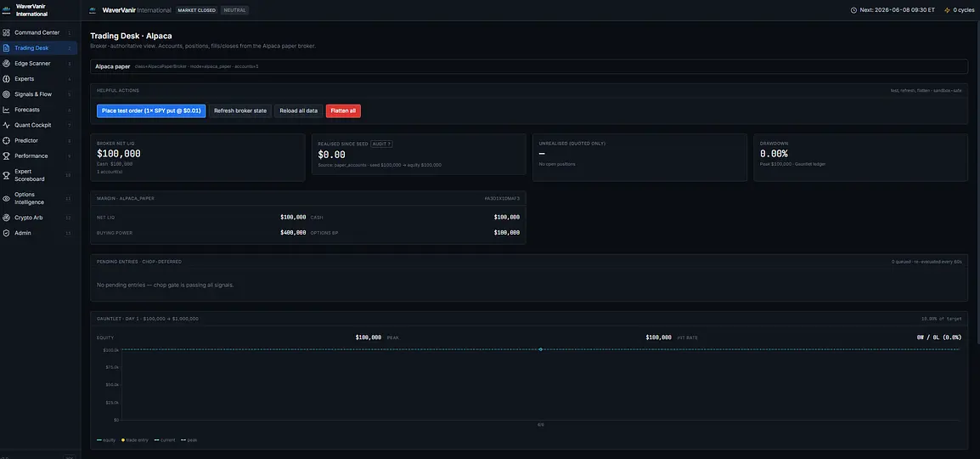This screenshot has height=459, width=980.
Task: Click the WaverVanir logo in sidebar
Action: [x=6, y=10]
